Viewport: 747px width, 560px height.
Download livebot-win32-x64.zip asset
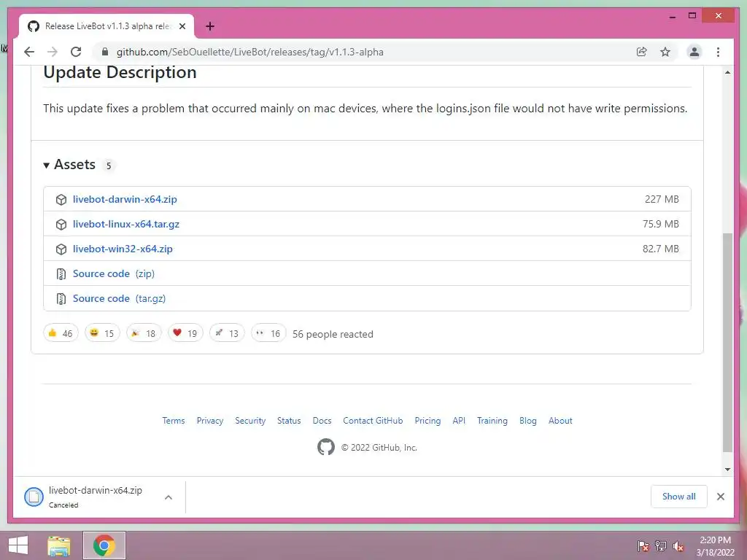coord(123,249)
